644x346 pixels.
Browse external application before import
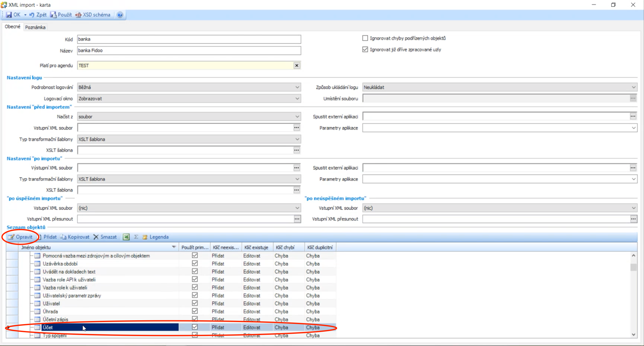633,116
